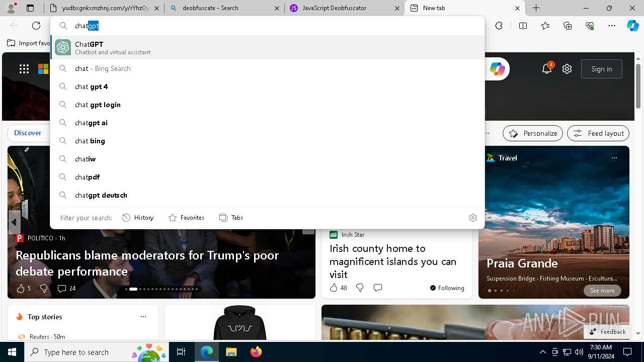
Task: Choose the 'chatpdf' suggestion
Action: 267,177
